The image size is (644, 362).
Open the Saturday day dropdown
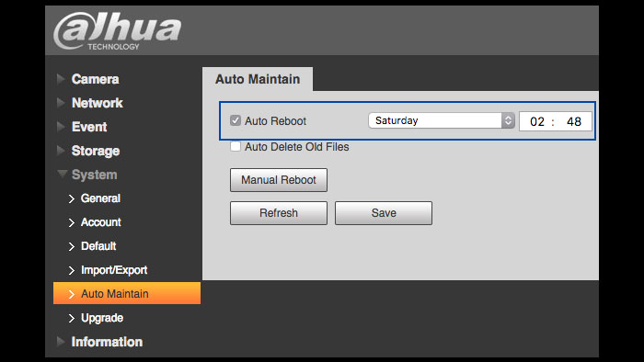(x=442, y=120)
